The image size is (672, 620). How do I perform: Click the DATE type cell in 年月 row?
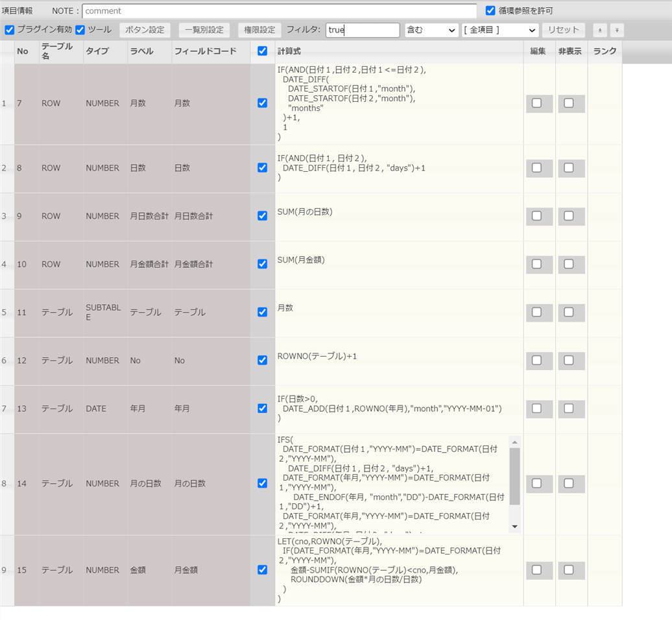tap(105, 409)
